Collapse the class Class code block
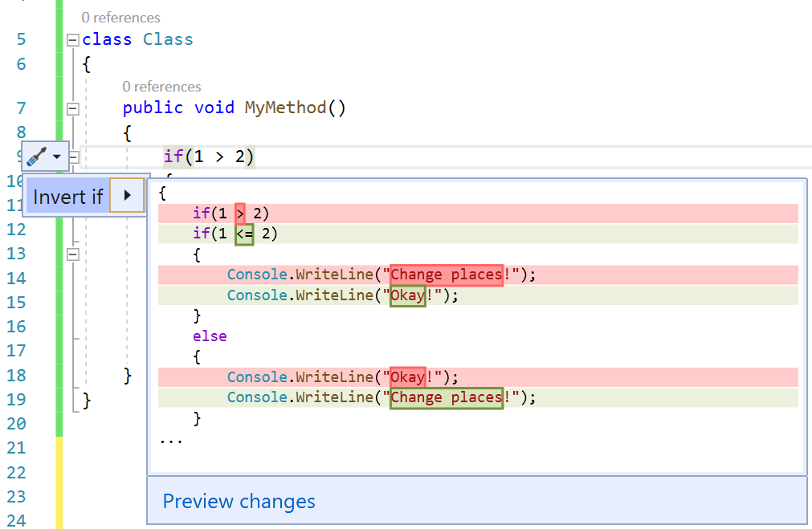 (x=73, y=40)
